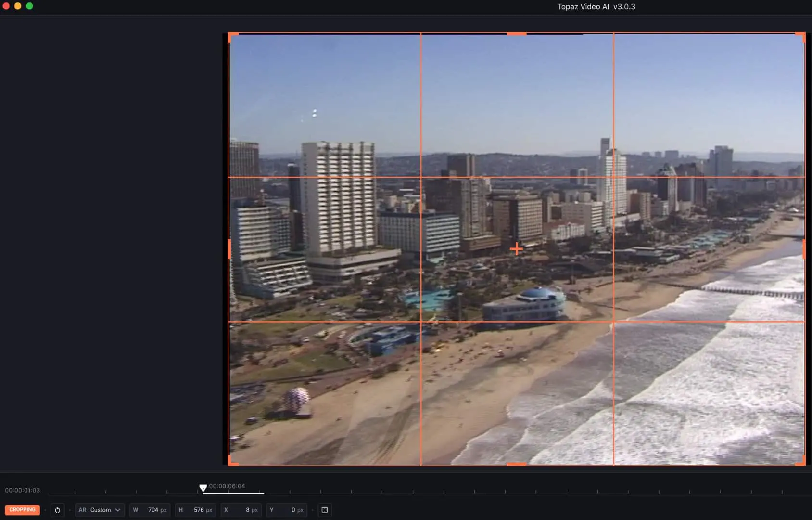This screenshot has width=812, height=520.
Task: Click the green macOS fullscreen button
Action: 29,6
